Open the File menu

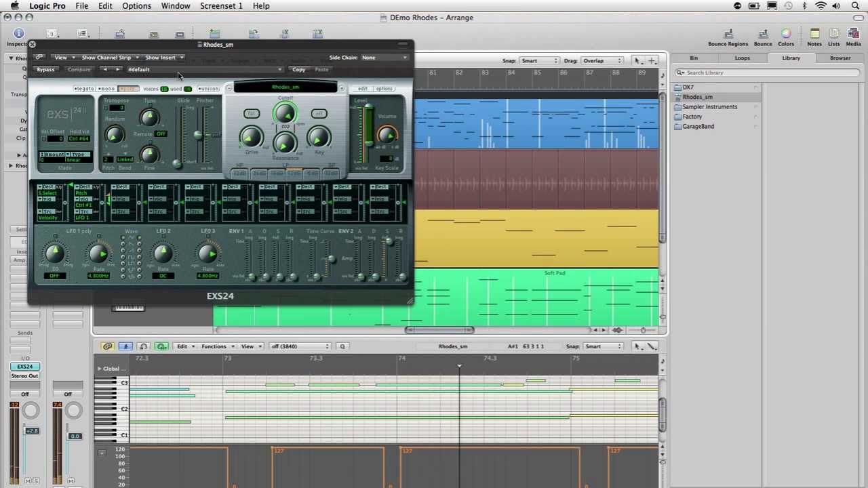(x=81, y=6)
